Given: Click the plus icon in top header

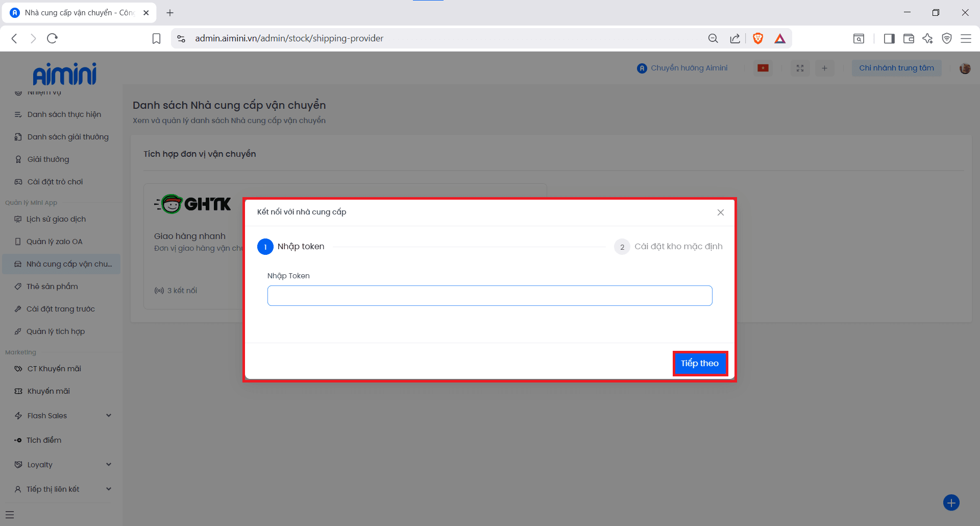Looking at the screenshot, I should click(824, 68).
